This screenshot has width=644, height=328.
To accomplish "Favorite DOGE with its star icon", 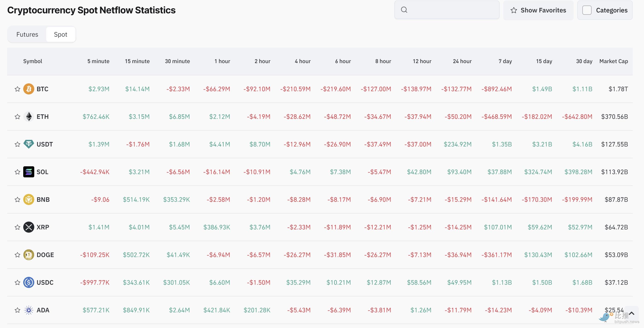I will pos(17,255).
